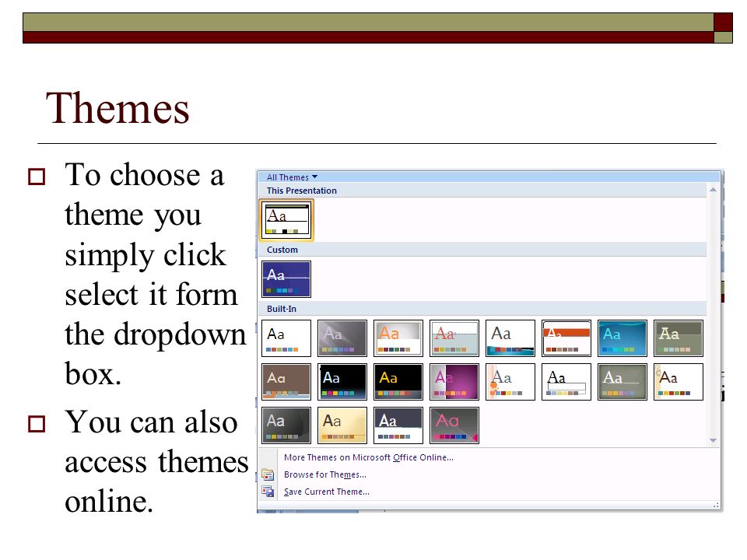Screen dimensions: 747x560
Task: Open the All Themes filter dropdown
Action: point(292,177)
